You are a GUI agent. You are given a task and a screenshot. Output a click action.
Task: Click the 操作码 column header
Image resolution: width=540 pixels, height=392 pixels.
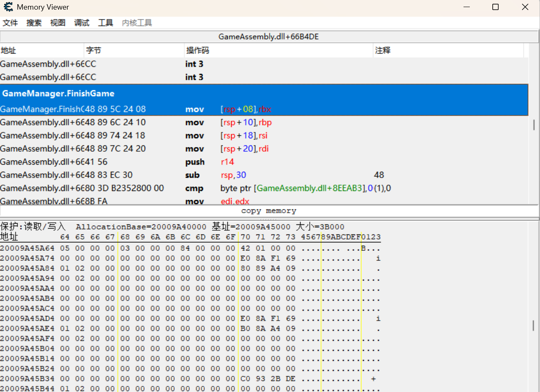(x=279, y=50)
